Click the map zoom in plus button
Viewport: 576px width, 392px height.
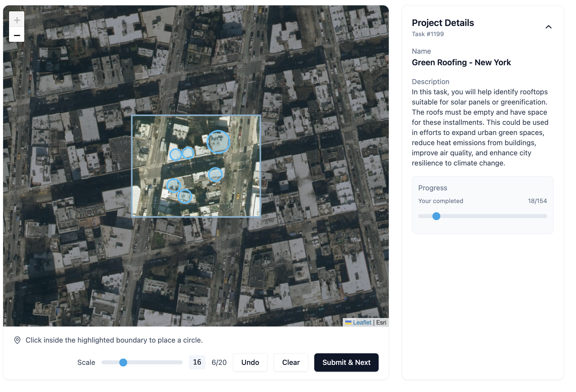(17, 20)
